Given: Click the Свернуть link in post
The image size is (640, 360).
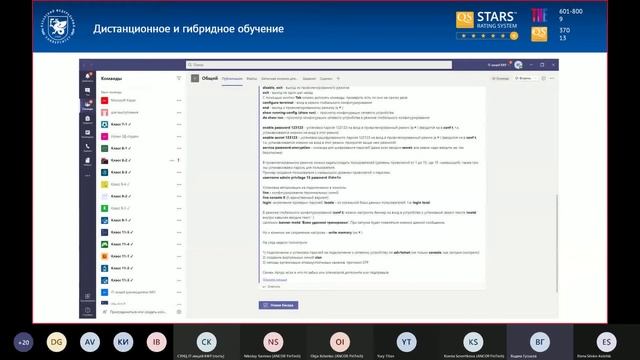Looking at the screenshot, I should click(x=275, y=280).
